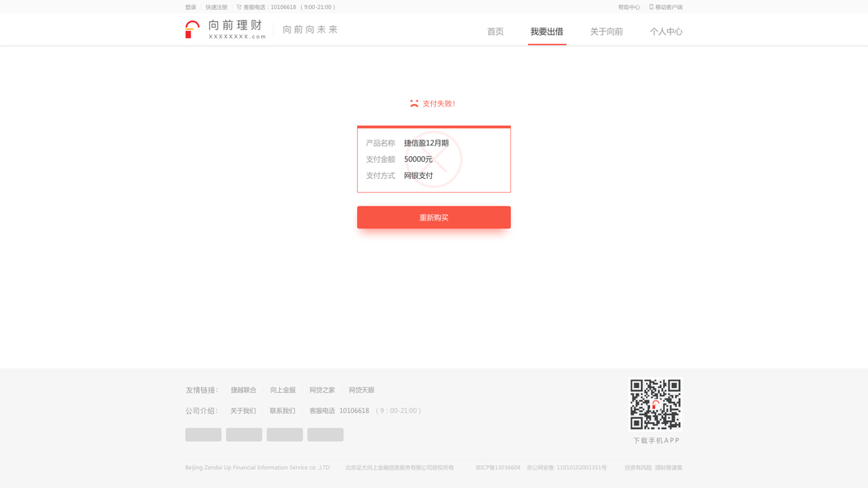Viewport: 868px width, 488px height.
Task: Select the 我要出借 tab
Action: 547,32
